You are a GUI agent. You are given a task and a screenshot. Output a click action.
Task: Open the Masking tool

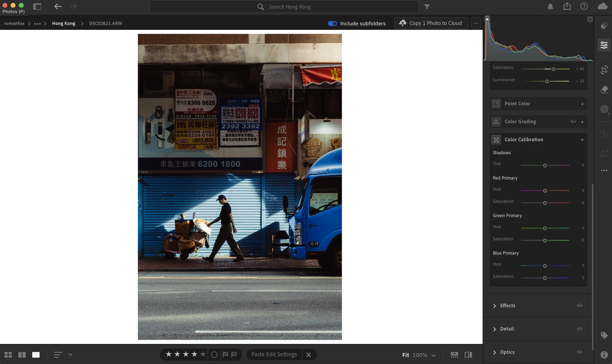click(604, 109)
